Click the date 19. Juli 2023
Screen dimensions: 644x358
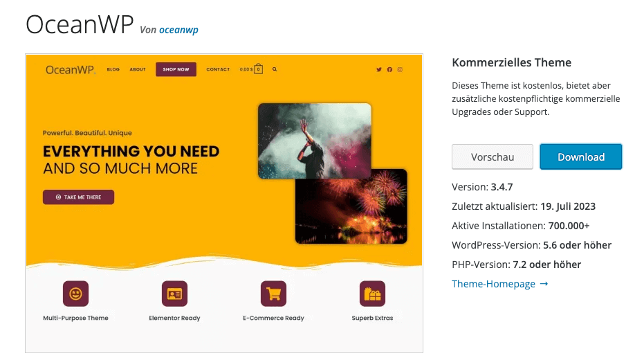coord(568,206)
